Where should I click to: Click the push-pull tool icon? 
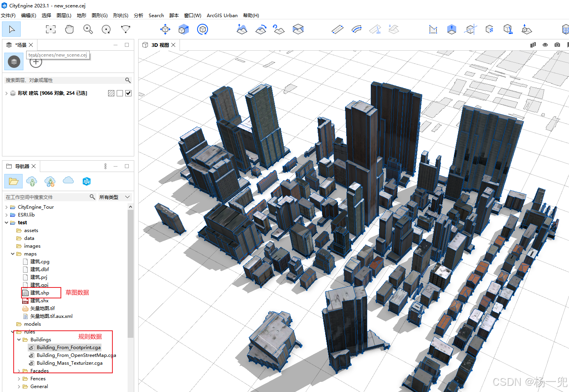pyautogui.click(x=452, y=29)
